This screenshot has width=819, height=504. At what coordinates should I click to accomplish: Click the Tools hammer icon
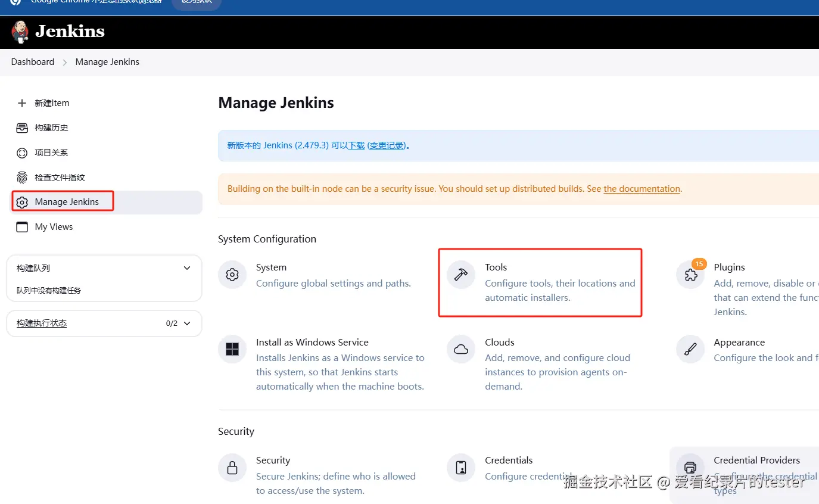coord(461,275)
